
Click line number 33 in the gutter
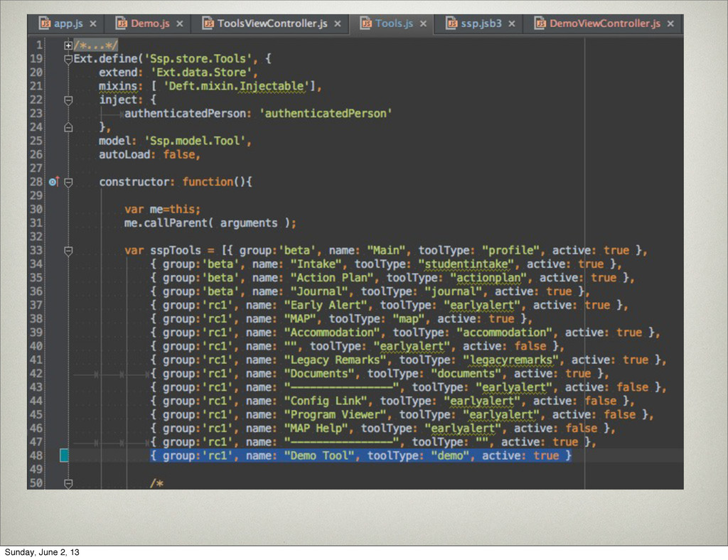(36, 251)
